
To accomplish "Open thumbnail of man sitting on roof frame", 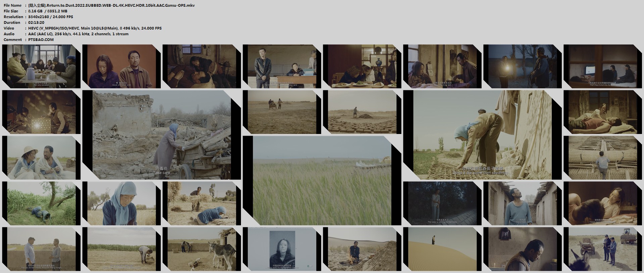I will pyautogui.click(x=603, y=158).
